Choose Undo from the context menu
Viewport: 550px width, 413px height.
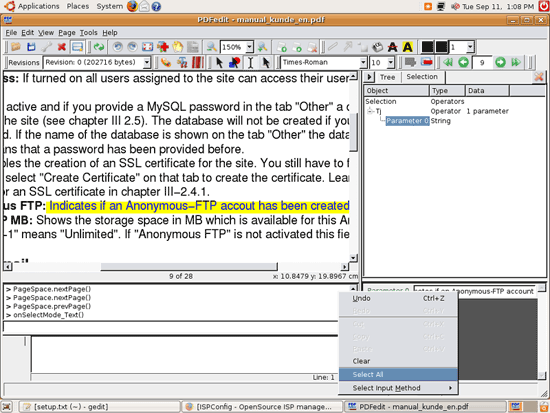pyautogui.click(x=398, y=299)
